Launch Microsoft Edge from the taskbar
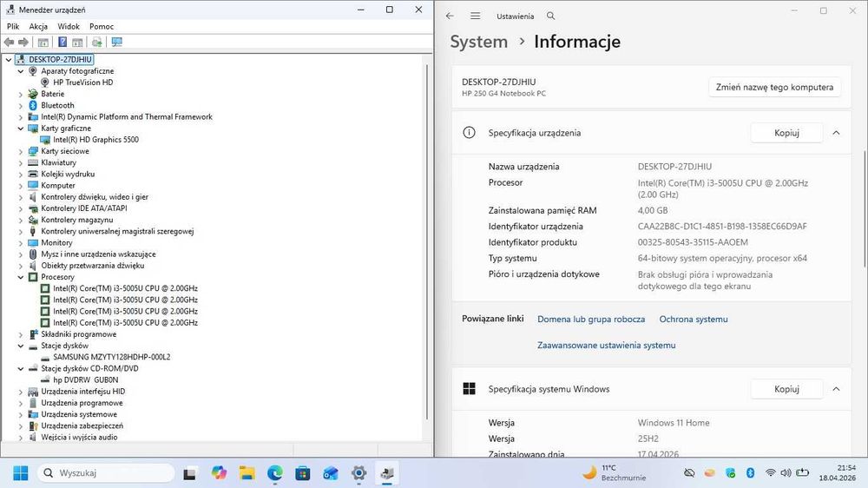The image size is (868, 488). (x=275, y=472)
